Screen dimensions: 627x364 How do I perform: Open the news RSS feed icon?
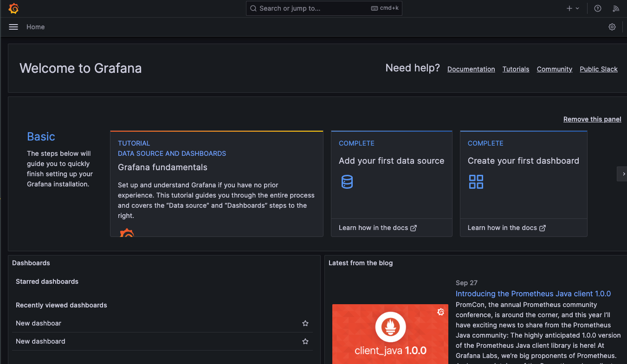[x=616, y=8]
